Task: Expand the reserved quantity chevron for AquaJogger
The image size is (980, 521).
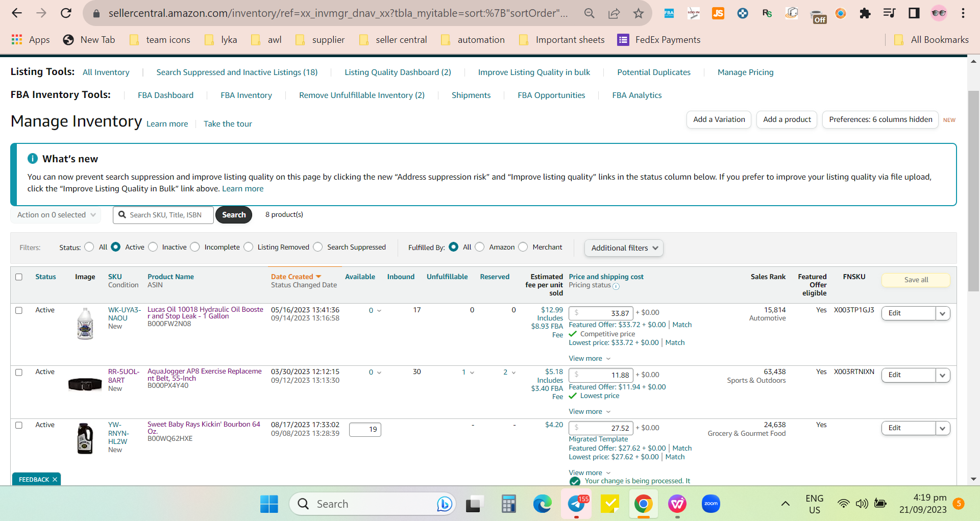Action: [x=513, y=373]
